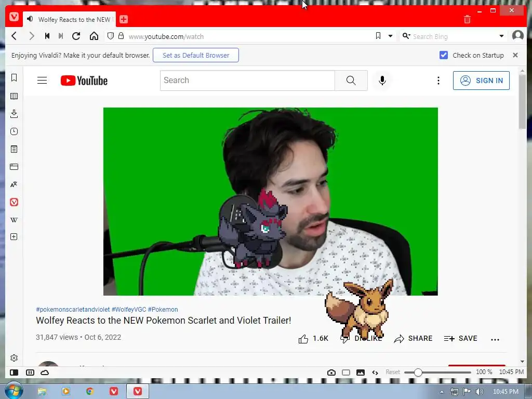The height and width of the screenshot is (399, 532).
Task: Open the #WolfeyVGC hashtag link
Action: click(129, 310)
